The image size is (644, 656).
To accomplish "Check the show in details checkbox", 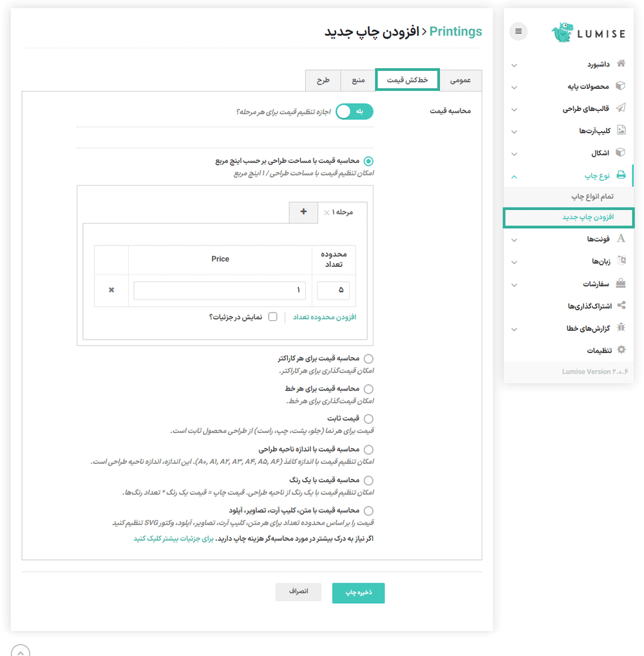I will (273, 317).
